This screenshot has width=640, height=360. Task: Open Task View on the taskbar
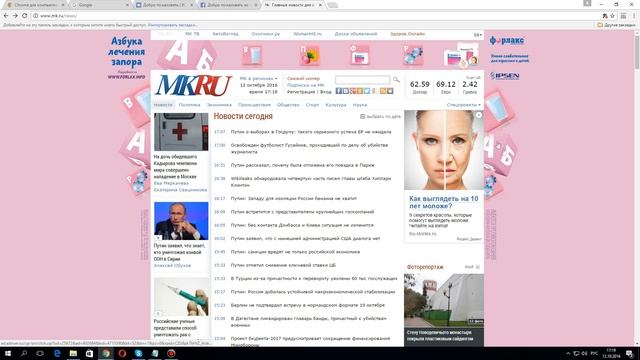tap(40, 353)
